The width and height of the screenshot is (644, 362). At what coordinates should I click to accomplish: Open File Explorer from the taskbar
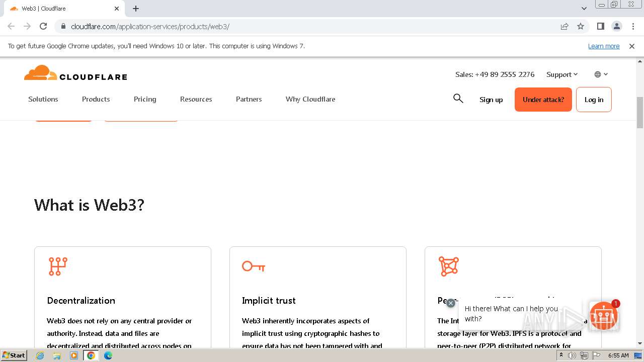click(x=57, y=355)
